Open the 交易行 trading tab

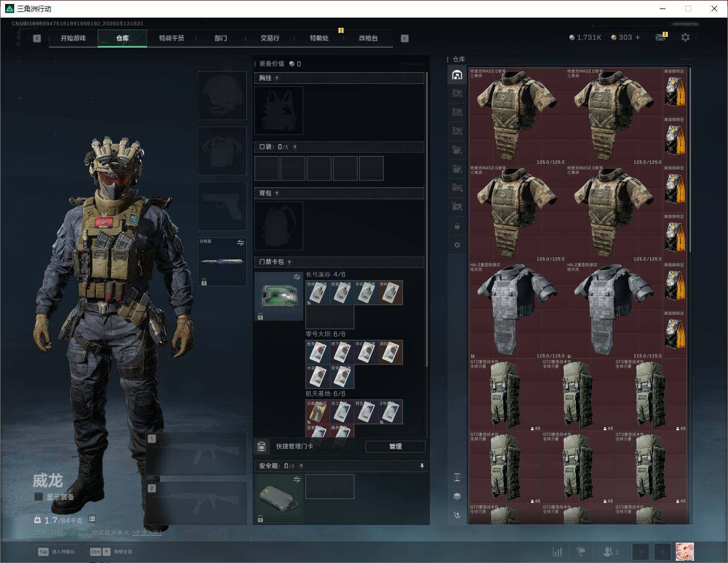[x=270, y=38]
